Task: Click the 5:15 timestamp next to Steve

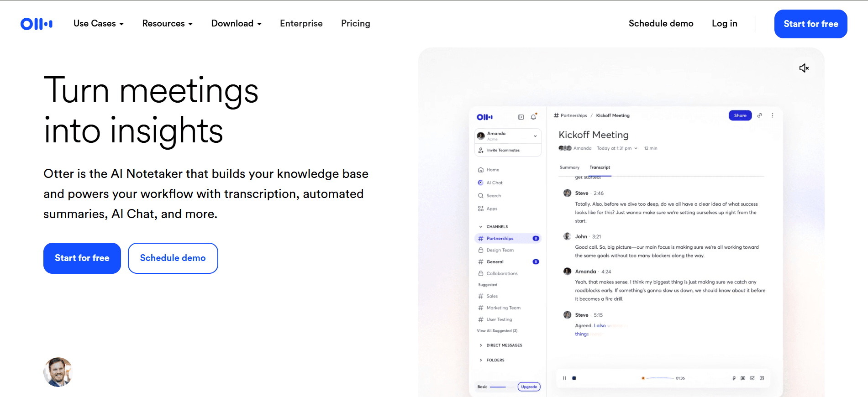Action: click(x=598, y=315)
